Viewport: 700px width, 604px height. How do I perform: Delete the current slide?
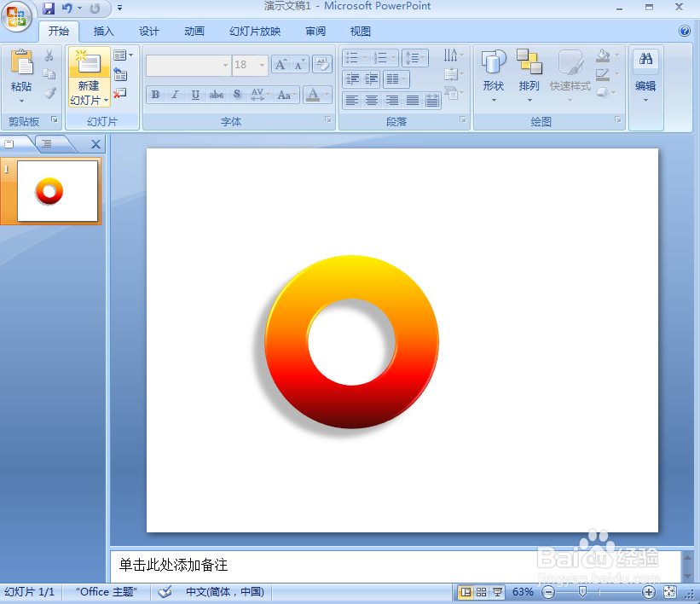120,93
